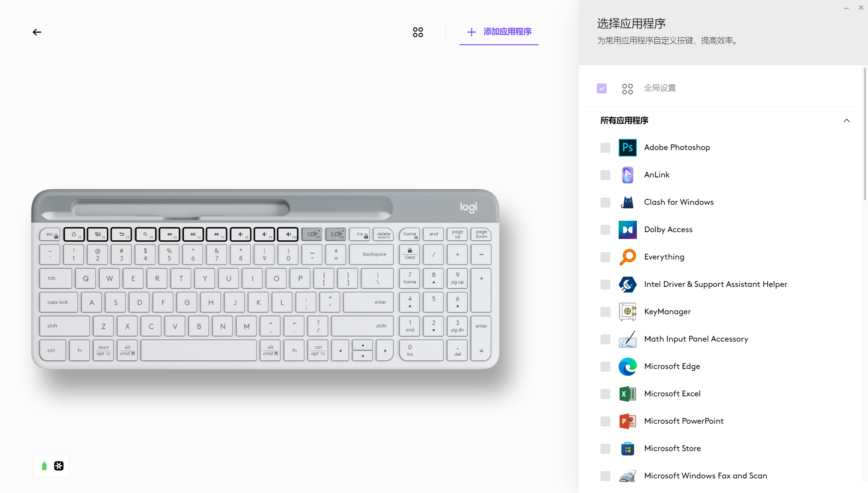The height and width of the screenshot is (493, 868).
Task: Check the Everything checkbox
Action: click(x=605, y=257)
